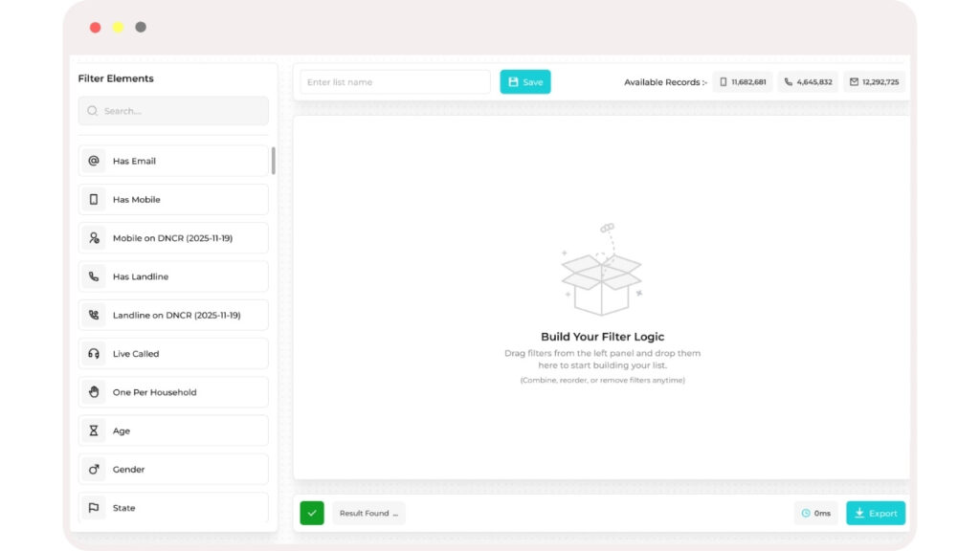Click the One Per Household hand icon
The image size is (980, 551).
point(94,392)
